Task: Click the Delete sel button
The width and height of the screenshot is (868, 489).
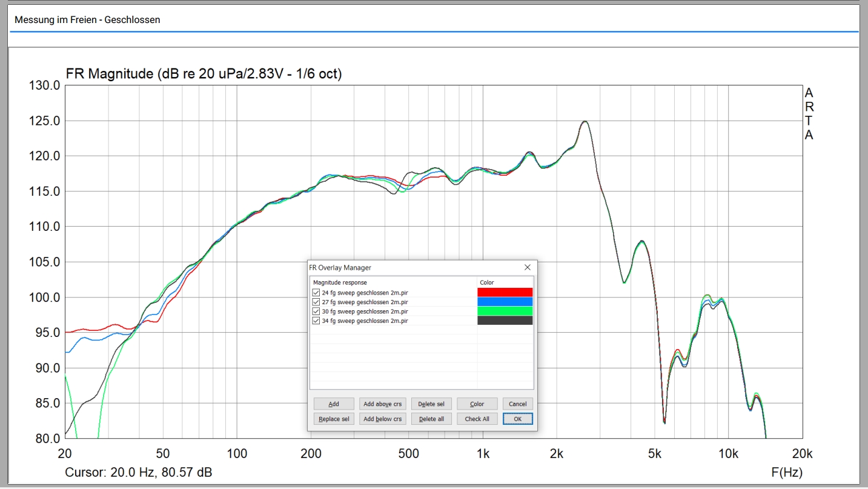Action: click(431, 404)
